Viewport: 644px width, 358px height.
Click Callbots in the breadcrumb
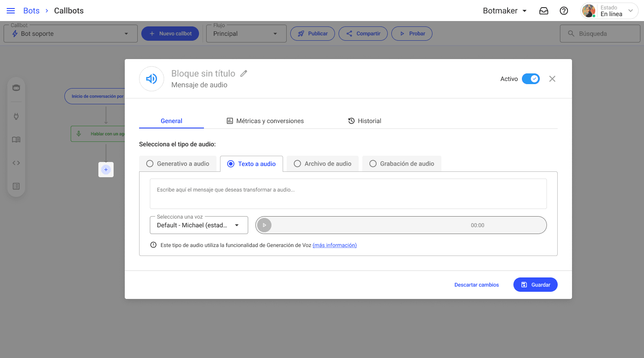(69, 11)
